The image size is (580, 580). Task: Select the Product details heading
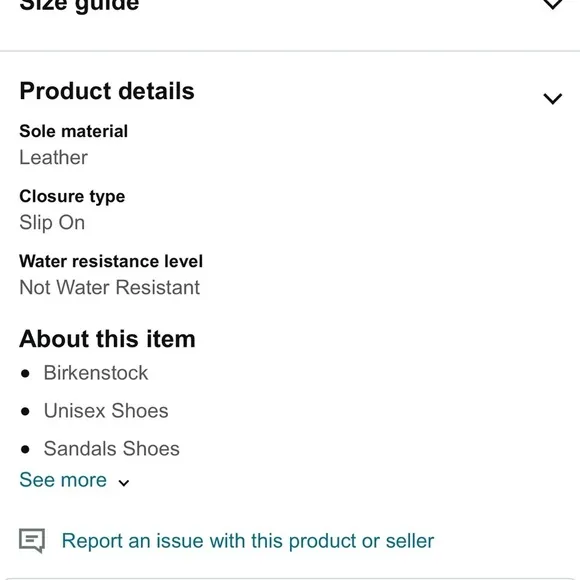coord(107,91)
